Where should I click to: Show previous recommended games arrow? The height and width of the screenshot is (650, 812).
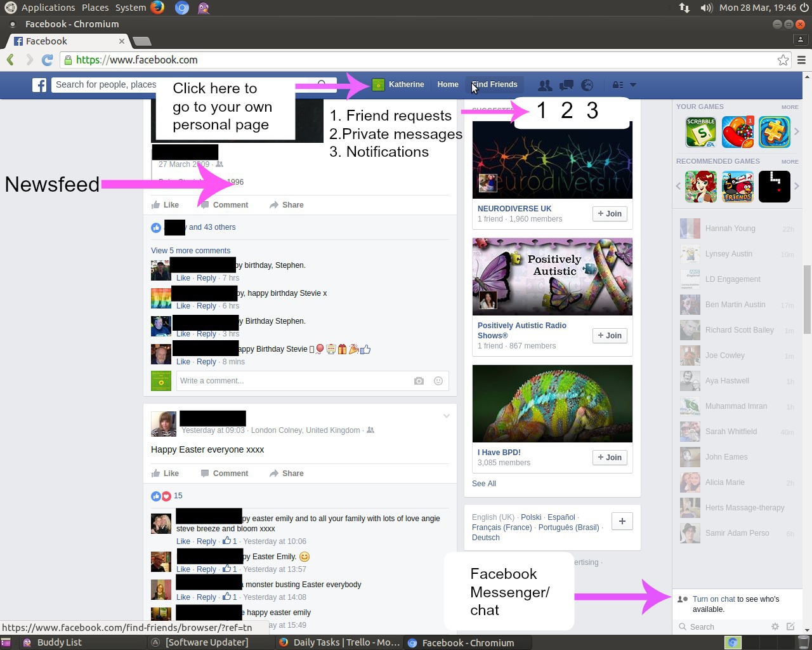pyautogui.click(x=678, y=187)
